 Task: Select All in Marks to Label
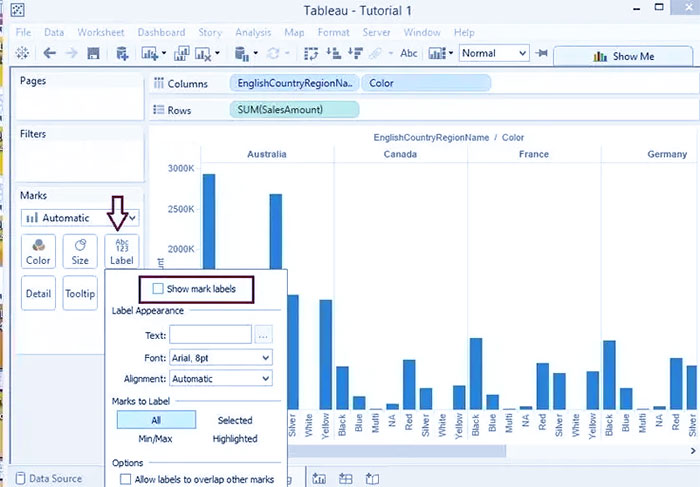(x=156, y=420)
